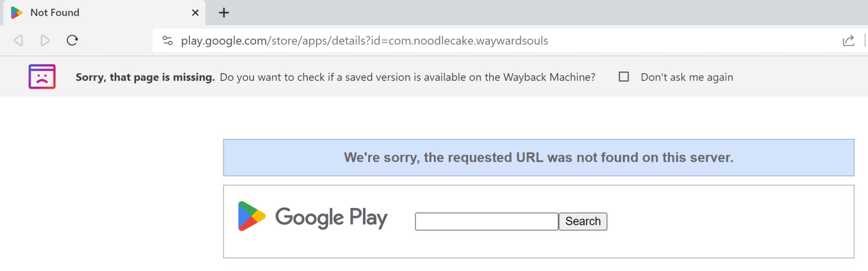This screenshot has height=271, width=868.
Task: Click the Wayback Machine saved version prompt
Action: 407,77
